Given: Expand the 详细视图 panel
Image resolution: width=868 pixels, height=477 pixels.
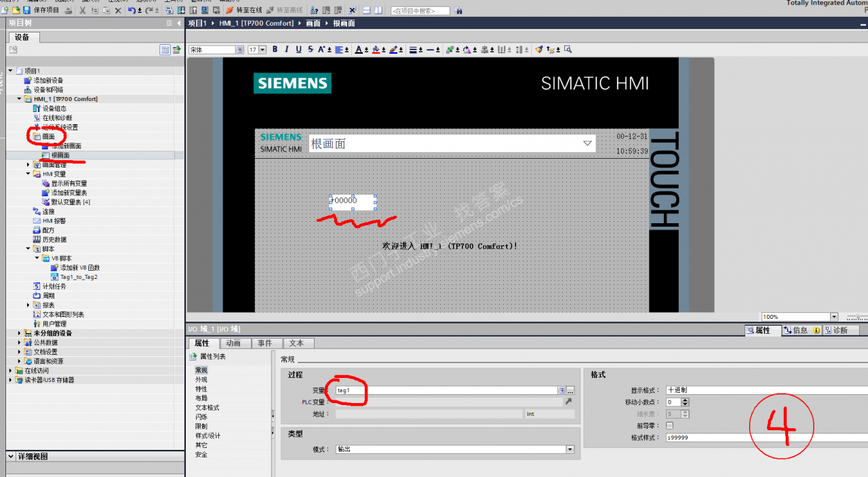Looking at the screenshot, I should 12,457.
